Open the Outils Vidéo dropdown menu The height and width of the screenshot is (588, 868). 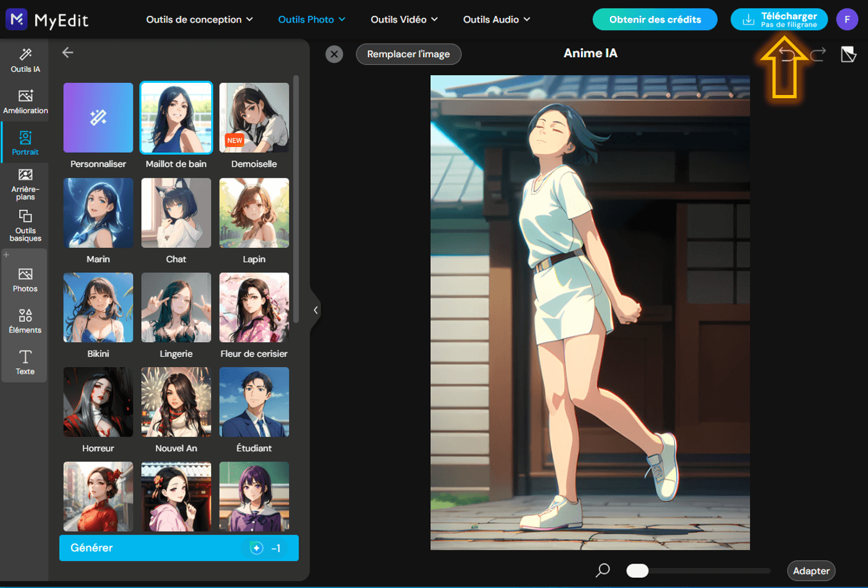[404, 19]
